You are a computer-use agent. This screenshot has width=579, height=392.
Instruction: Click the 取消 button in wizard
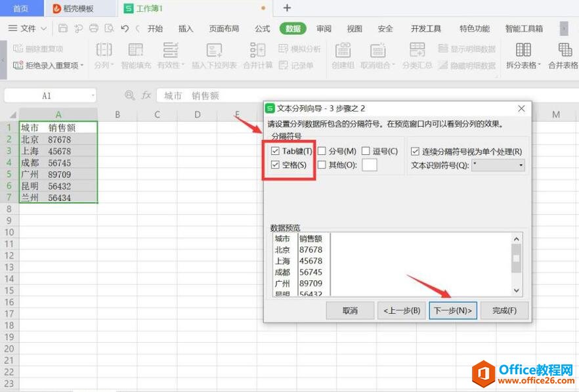pos(350,311)
